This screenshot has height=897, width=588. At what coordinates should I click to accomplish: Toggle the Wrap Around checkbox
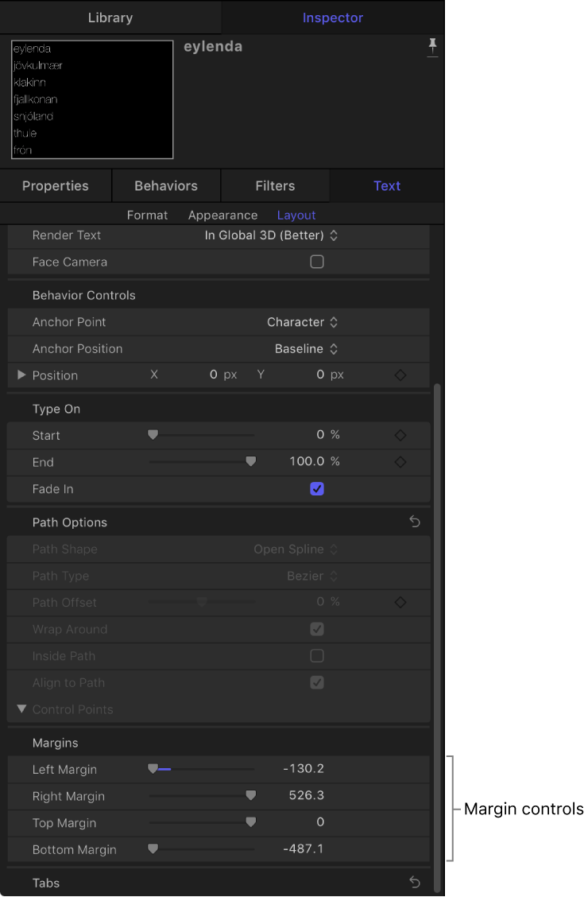317,628
